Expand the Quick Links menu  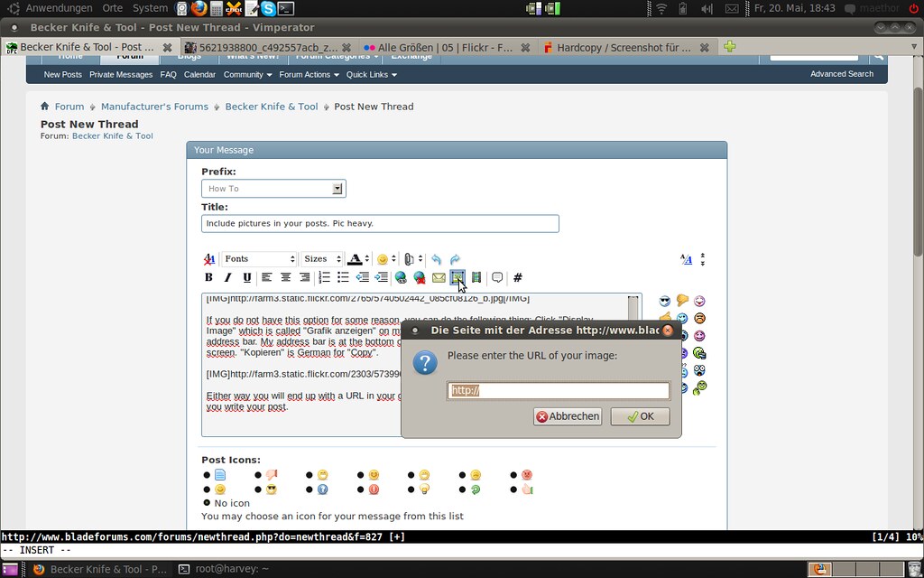pos(371,74)
